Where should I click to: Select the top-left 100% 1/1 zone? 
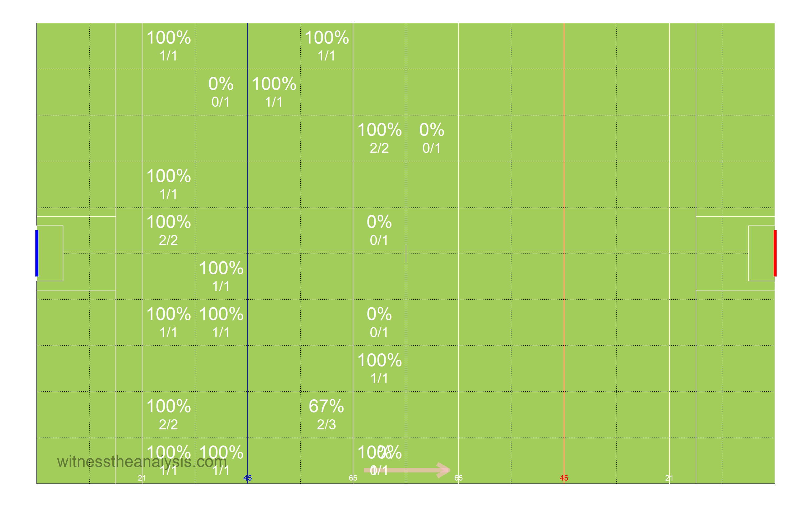(168, 46)
